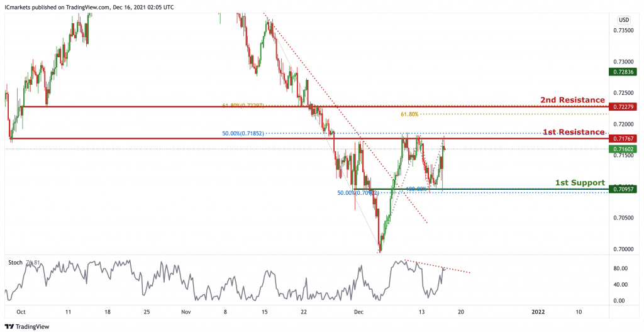Screen dimensions: 644x335
Task: Click the 0.72000 price axis label
Action: [623, 124]
